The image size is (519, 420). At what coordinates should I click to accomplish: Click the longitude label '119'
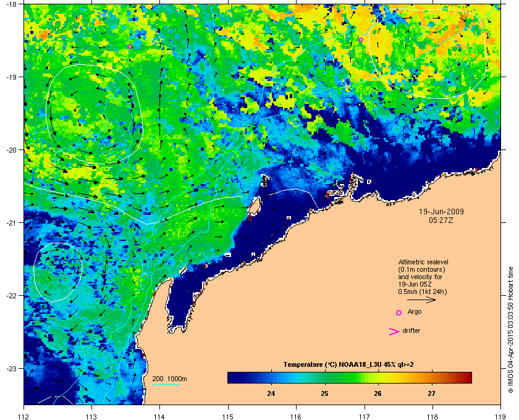click(x=500, y=417)
